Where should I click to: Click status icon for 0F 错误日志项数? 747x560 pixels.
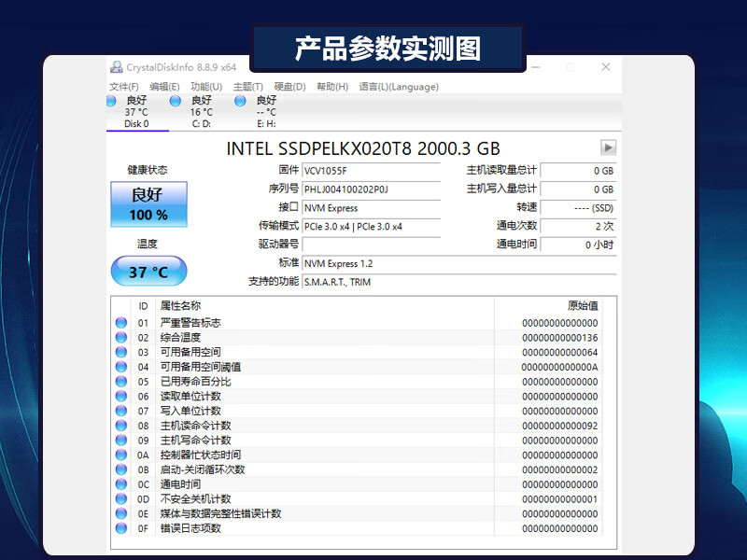pos(121,528)
